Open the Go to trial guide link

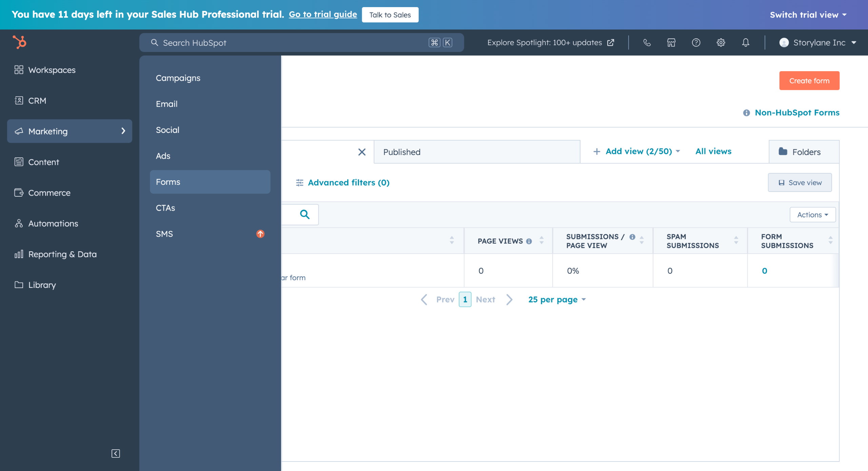pyautogui.click(x=323, y=14)
